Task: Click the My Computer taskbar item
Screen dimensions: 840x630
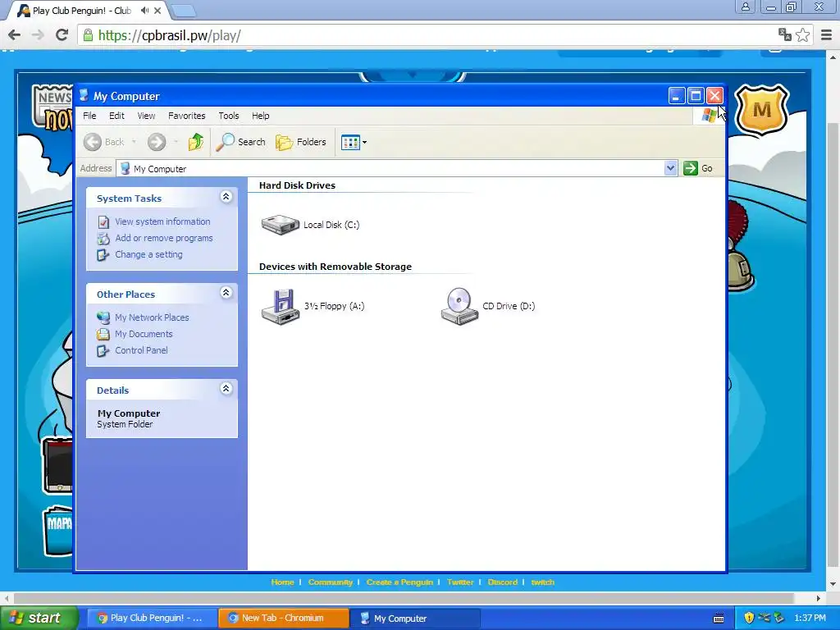Action: tap(415, 619)
